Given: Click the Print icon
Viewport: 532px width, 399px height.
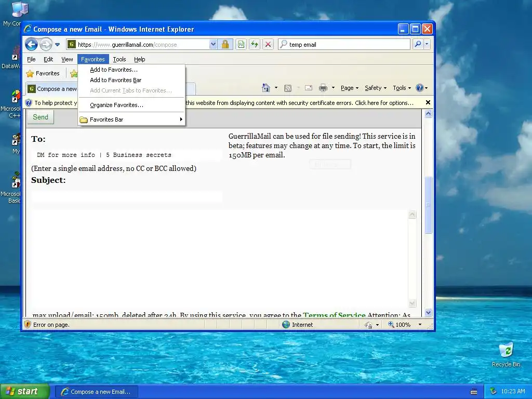Looking at the screenshot, I should 323,88.
